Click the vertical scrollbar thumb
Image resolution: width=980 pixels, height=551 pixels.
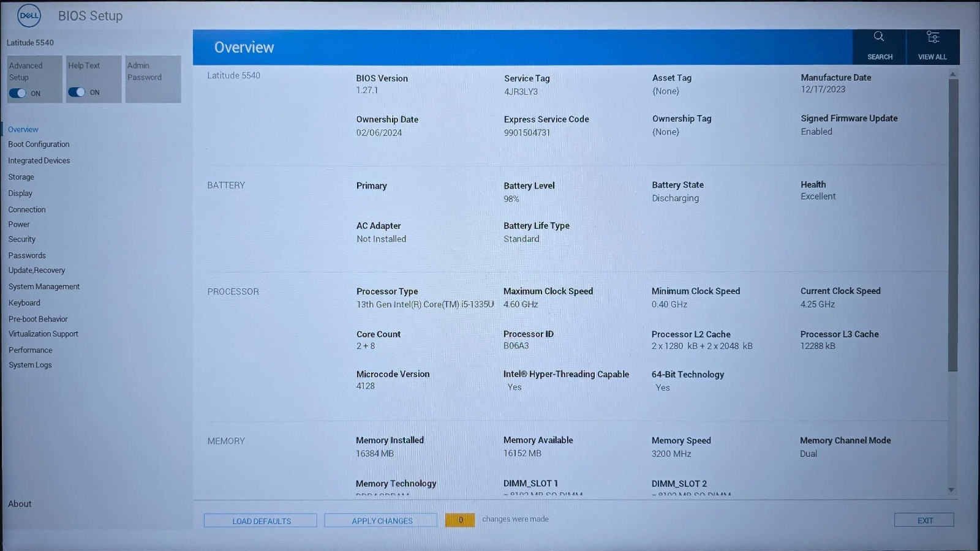952,225
